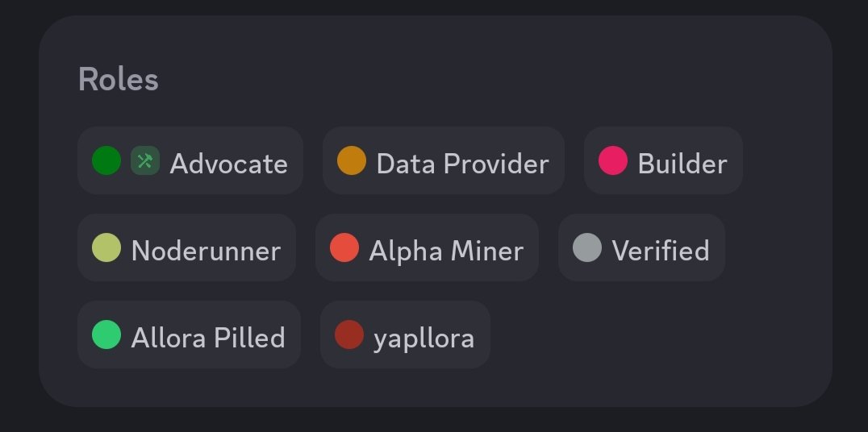Viewport: 868px width, 432px height.
Task: Click the hammer-and-pick icon beside Advocate
Action: (145, 160)
